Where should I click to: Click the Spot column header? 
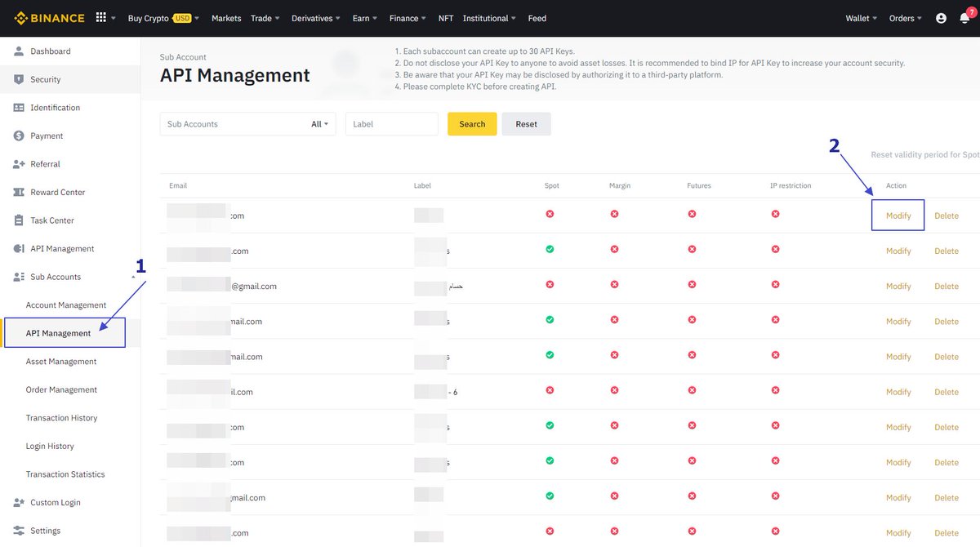pyautogui.click(x=551, y=185)
